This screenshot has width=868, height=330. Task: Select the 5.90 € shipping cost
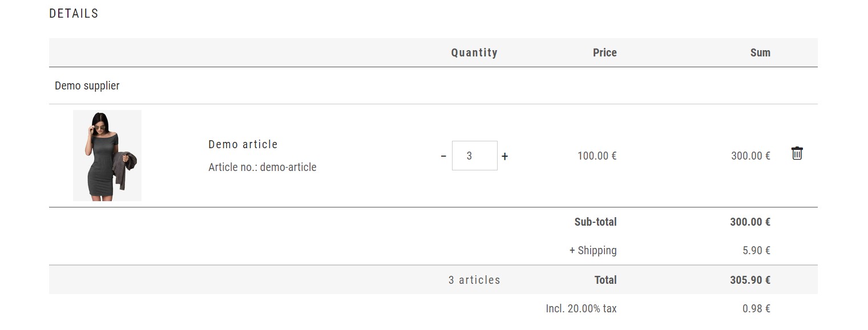(757, 250)
